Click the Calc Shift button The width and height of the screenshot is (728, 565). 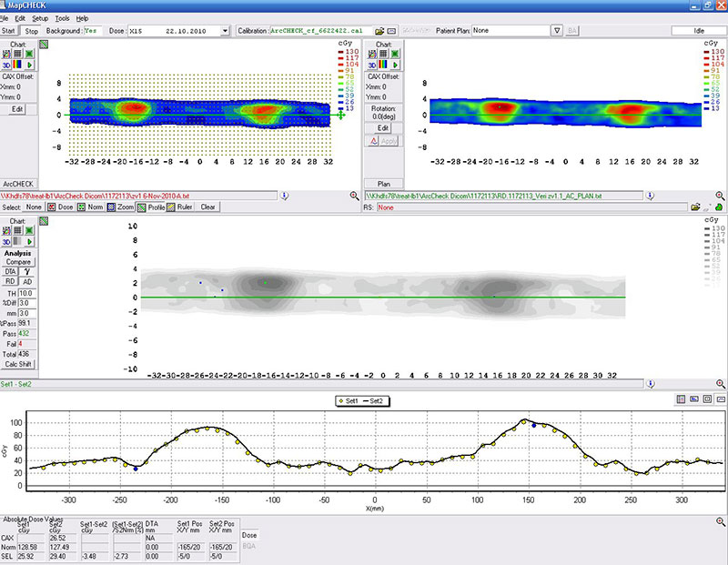point(18,365)
